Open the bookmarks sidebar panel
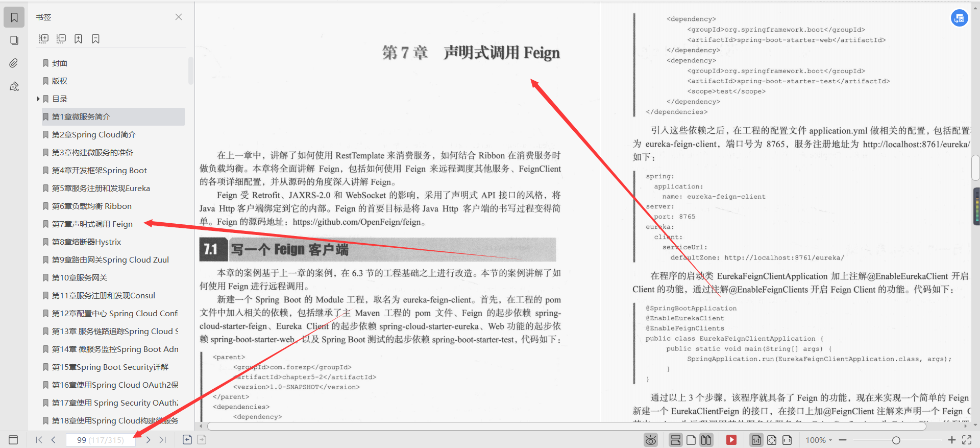 pos(14,17)
